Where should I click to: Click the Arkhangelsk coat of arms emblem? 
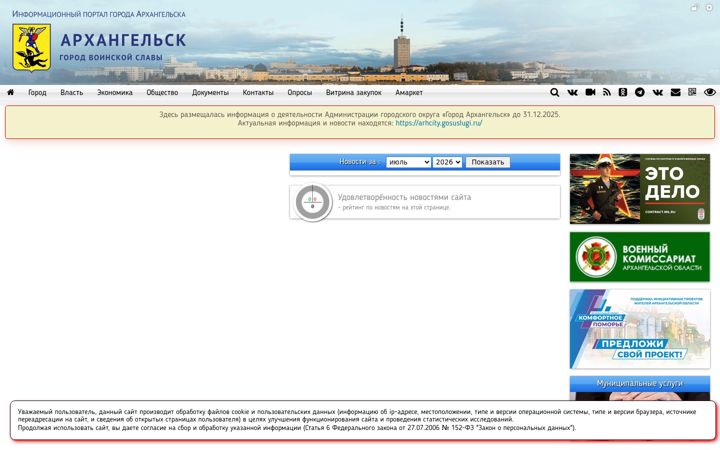[31, 47]
